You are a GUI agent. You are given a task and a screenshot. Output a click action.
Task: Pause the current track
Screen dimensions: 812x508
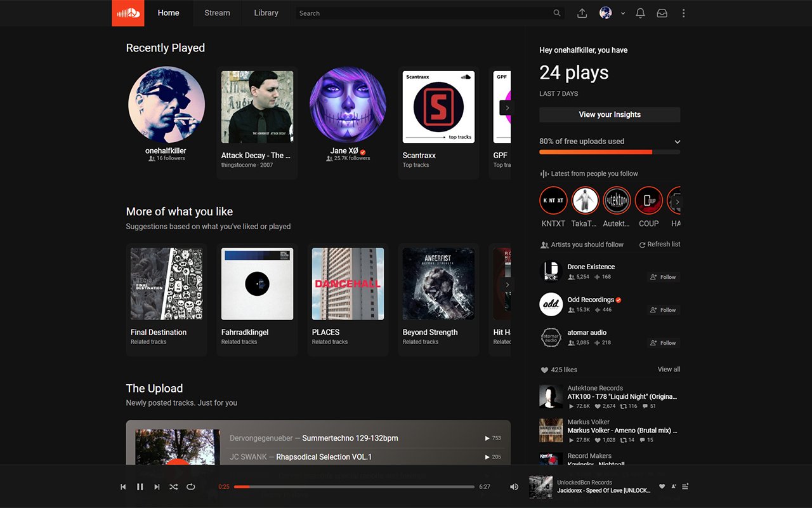click(x=140, y=487)
